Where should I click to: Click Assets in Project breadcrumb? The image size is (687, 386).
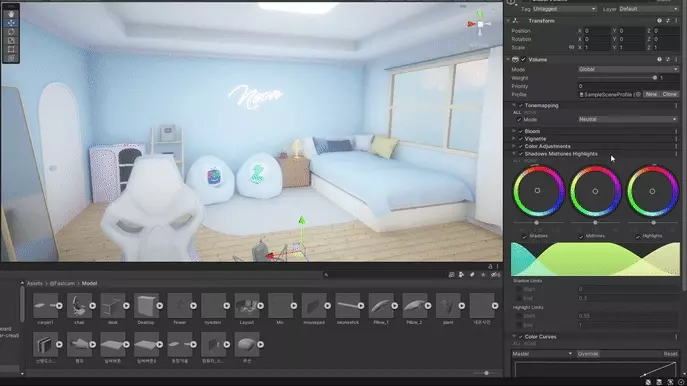point(35,283)
